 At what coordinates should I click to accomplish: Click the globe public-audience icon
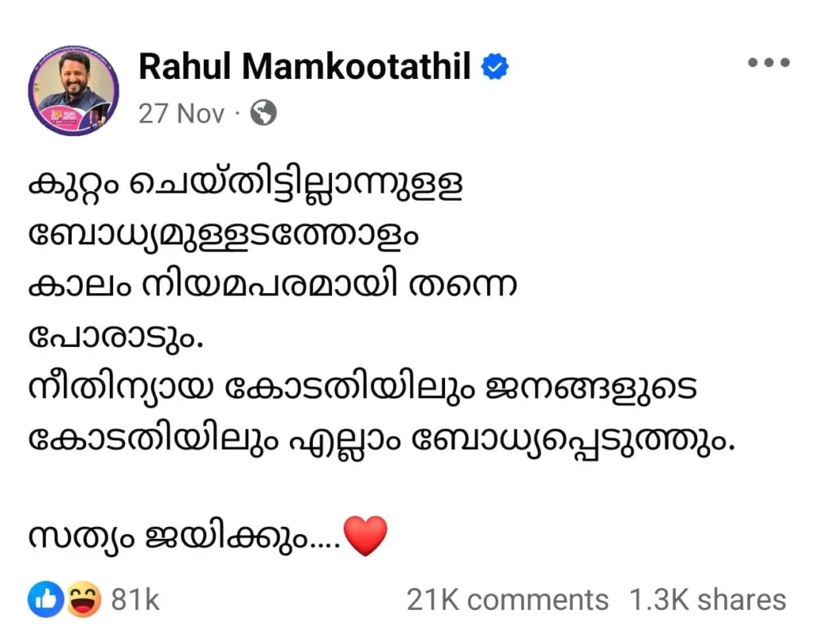(x=263, y=114)
